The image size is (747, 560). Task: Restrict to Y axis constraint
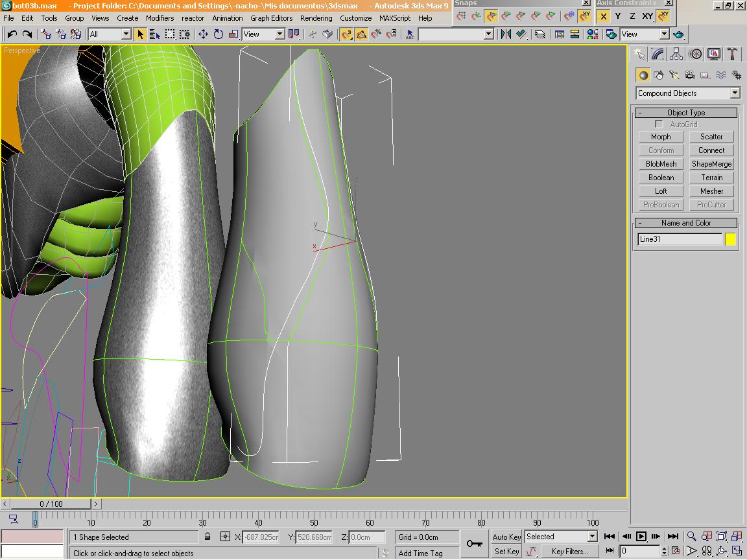[x=618, y=16]
